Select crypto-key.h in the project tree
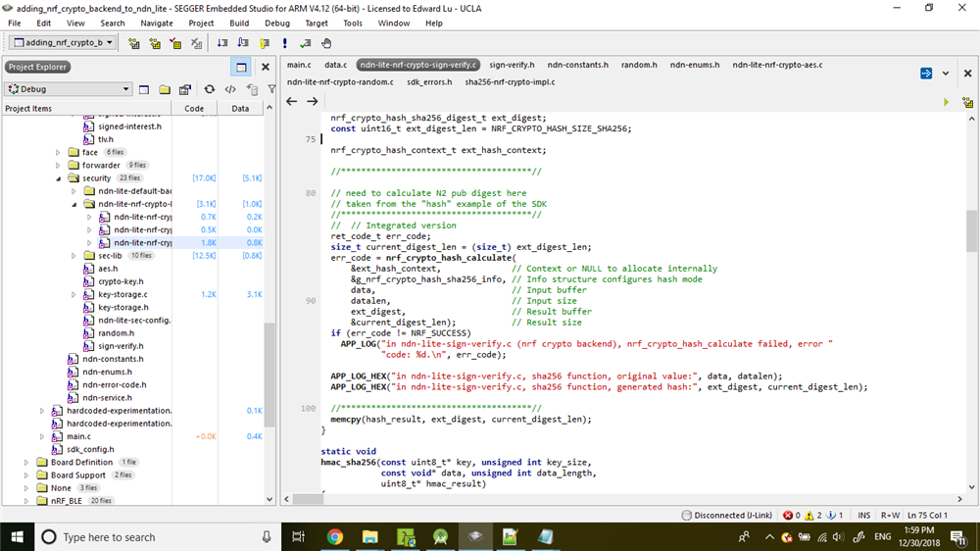Viewport: 980px width, 551px height. coord(121,281)
